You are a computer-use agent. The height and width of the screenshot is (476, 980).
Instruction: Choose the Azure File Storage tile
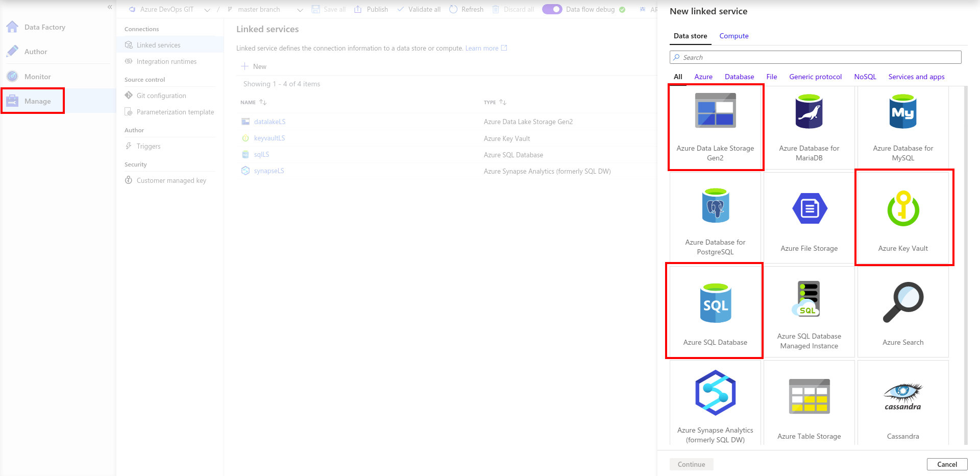[809, 218]
